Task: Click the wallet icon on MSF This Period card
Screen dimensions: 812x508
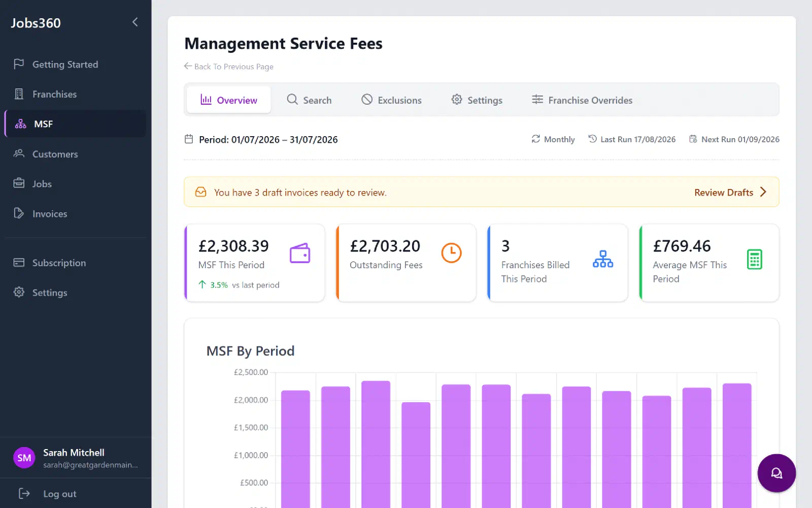Action: click(x=300, y=253)
